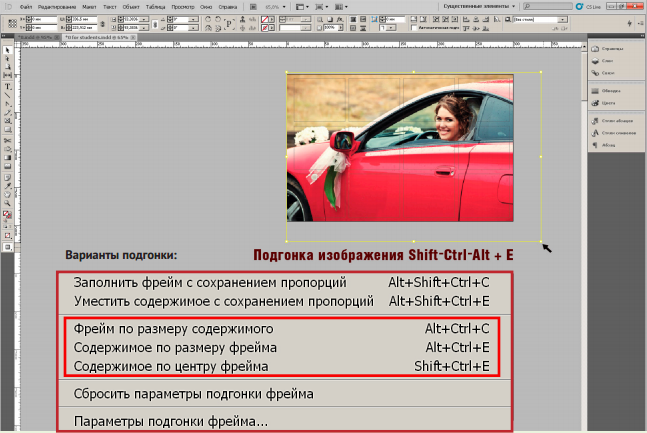Open the Файл menu
The height and width of the screenshot is (433, 647).
tap(26, 7)
